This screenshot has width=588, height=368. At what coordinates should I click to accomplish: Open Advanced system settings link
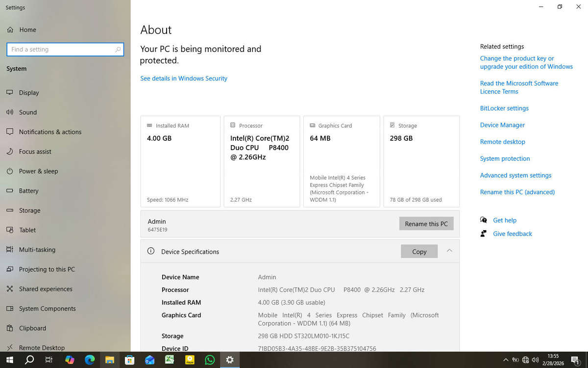(x=515, y=175)
